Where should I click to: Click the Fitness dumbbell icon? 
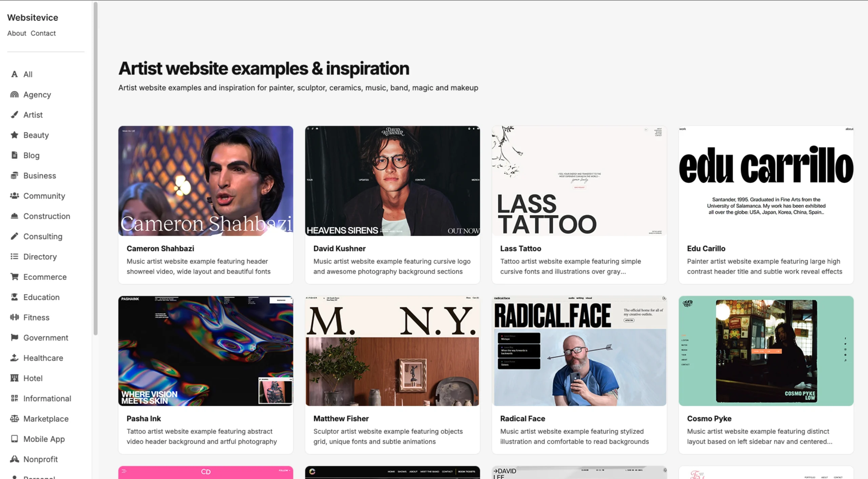coord(14,317)
